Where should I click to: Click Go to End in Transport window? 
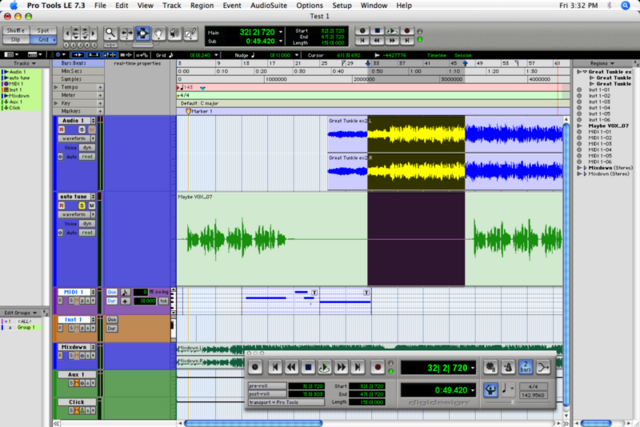coord(358,367)
